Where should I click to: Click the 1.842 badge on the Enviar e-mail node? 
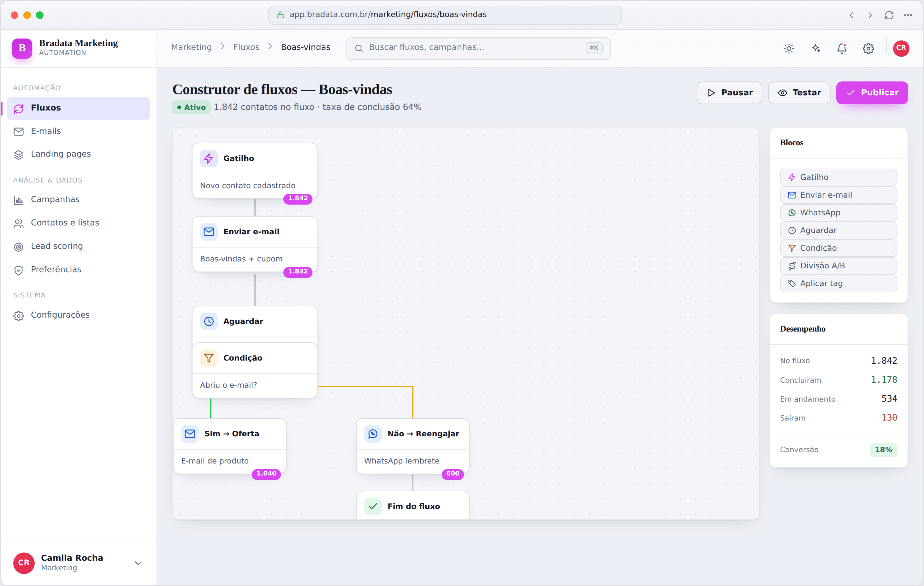[x=298, y=272]
